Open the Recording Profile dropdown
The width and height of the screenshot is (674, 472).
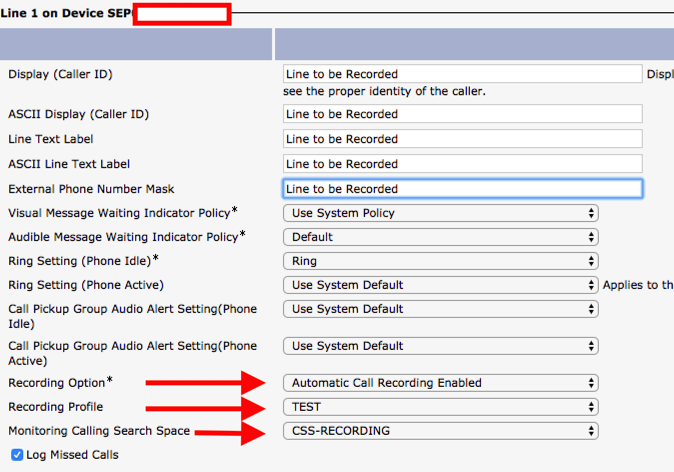pyautogui.click(x=440, y=407)
